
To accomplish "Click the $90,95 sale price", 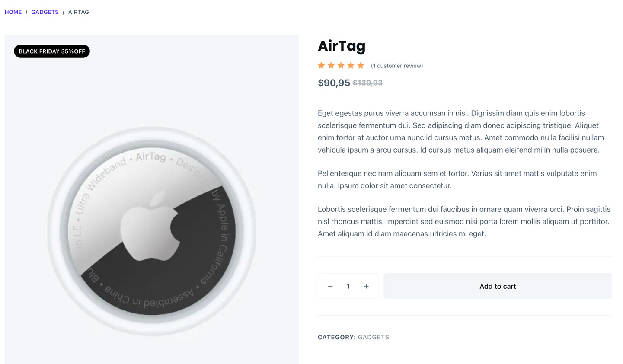I will pos(334,83).
